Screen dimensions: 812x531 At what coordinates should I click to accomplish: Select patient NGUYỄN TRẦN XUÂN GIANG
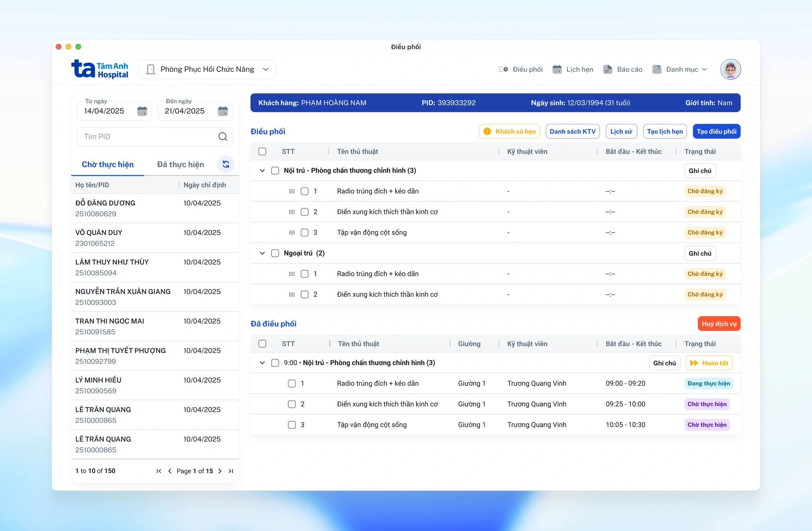(x=155, y=297)
